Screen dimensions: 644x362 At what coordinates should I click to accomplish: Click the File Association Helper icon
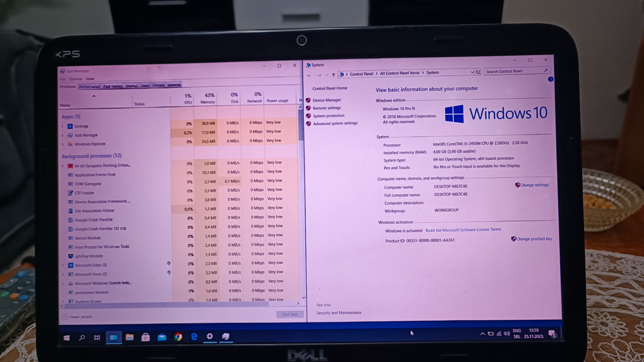[70, 211]
